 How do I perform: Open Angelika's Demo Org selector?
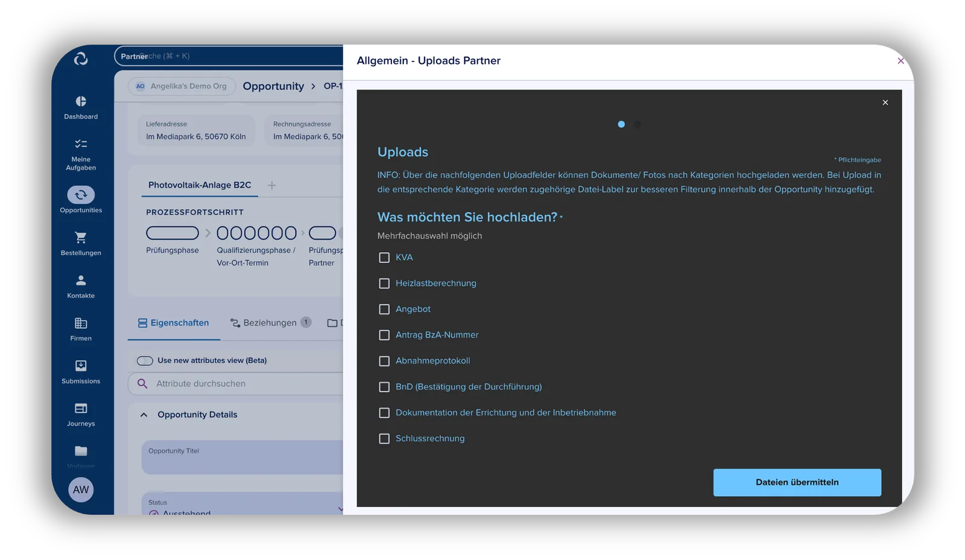click(x=182, y=86)
